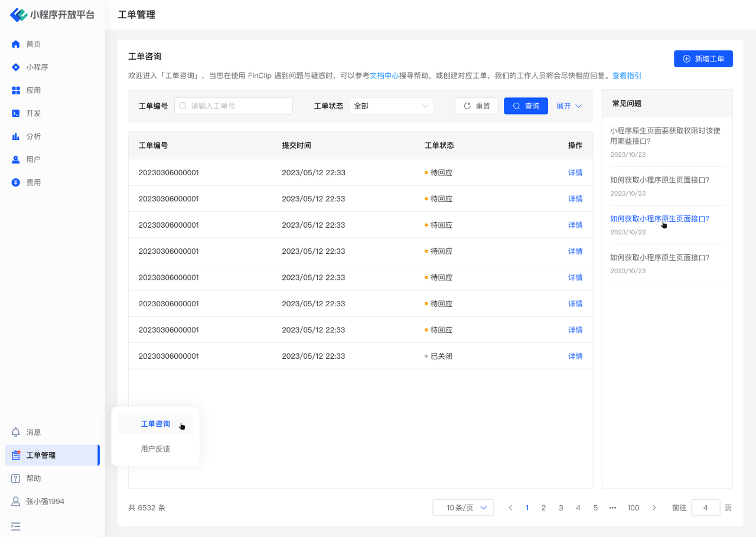756x537 pixels.
Task: Click the 应用 grid icon
Action: pyautogui.click(x=16, y=90)
